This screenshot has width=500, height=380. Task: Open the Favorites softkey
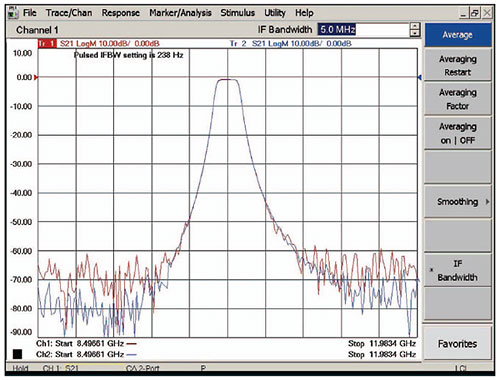(457, 344)
